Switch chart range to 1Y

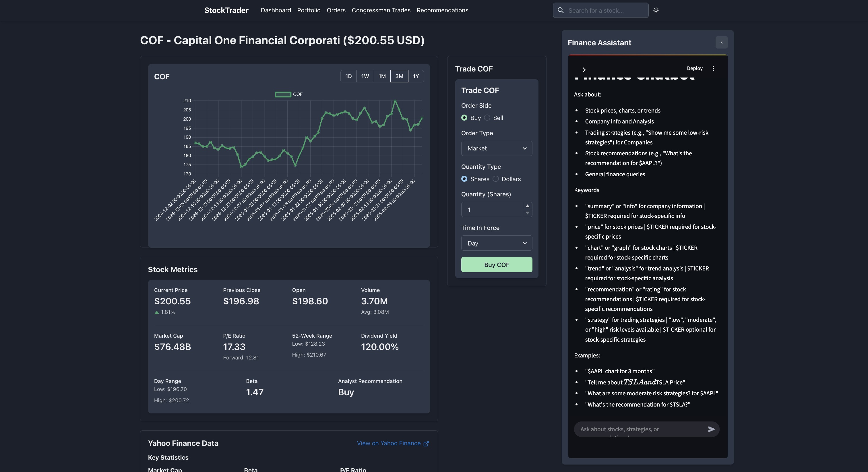click(x=416, y=76)
